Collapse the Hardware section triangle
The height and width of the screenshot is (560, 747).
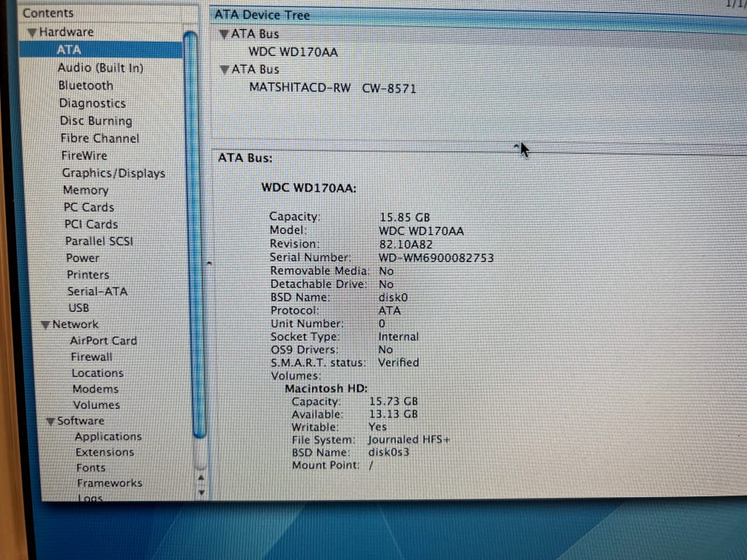click(x=33, y=33)
